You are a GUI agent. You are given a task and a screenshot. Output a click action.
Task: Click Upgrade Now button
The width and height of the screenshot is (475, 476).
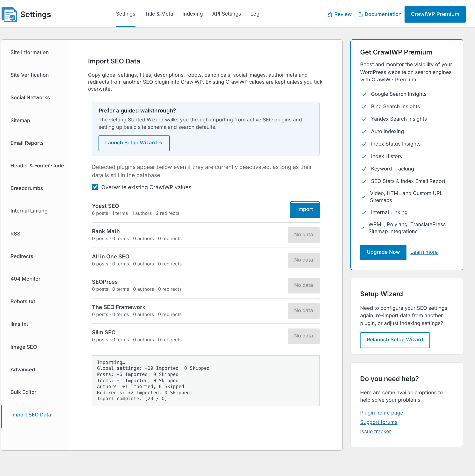coord(383,252)
